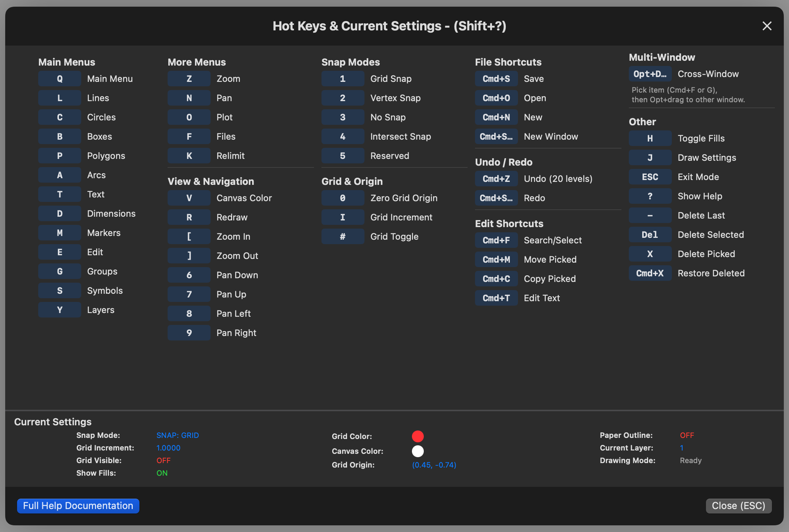Click the F key badge for Files
The image size is (789, 532).
coord(189,136)
